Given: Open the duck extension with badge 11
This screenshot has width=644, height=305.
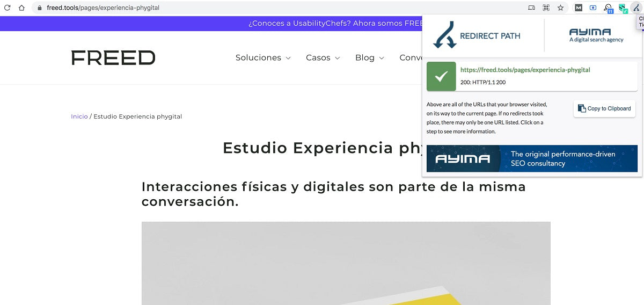Looking at the screenshot, I should [x=608, y=8].
